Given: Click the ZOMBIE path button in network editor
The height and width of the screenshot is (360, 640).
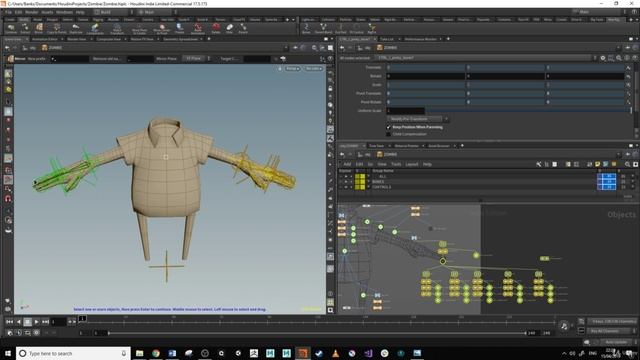Looking at the screenshot, I should 387,154.
